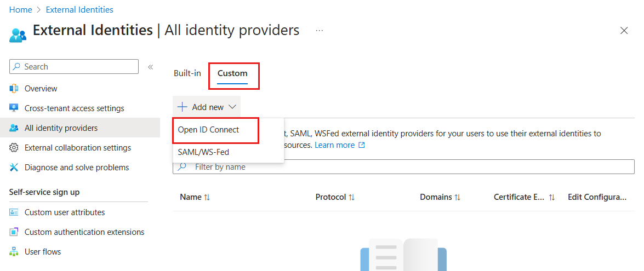
Task: Open User flows icon
Action: (14, 252)
